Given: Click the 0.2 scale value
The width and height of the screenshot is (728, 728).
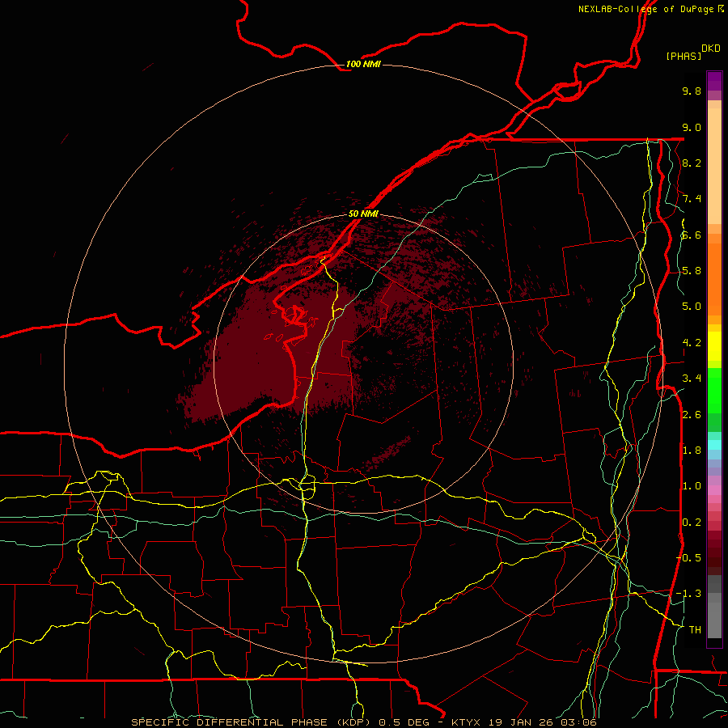Looking at the screenshot, I should [x=692, y=523].
